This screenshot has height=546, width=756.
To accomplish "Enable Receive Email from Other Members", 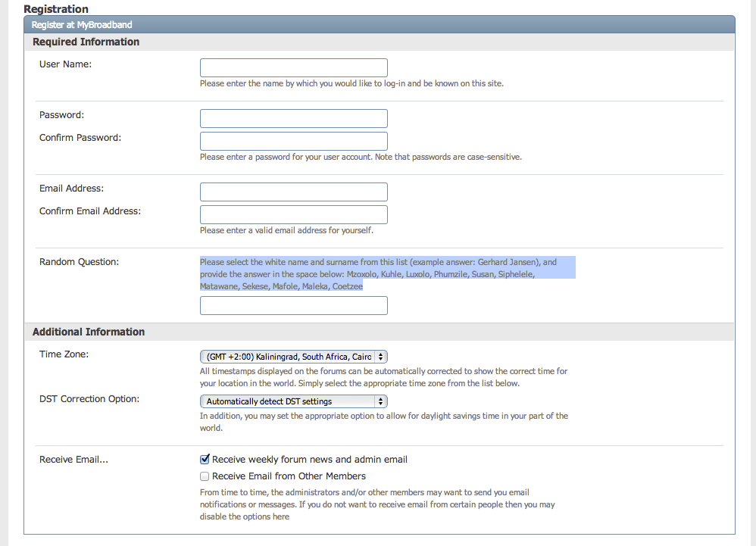I will (x=205, y=476).
